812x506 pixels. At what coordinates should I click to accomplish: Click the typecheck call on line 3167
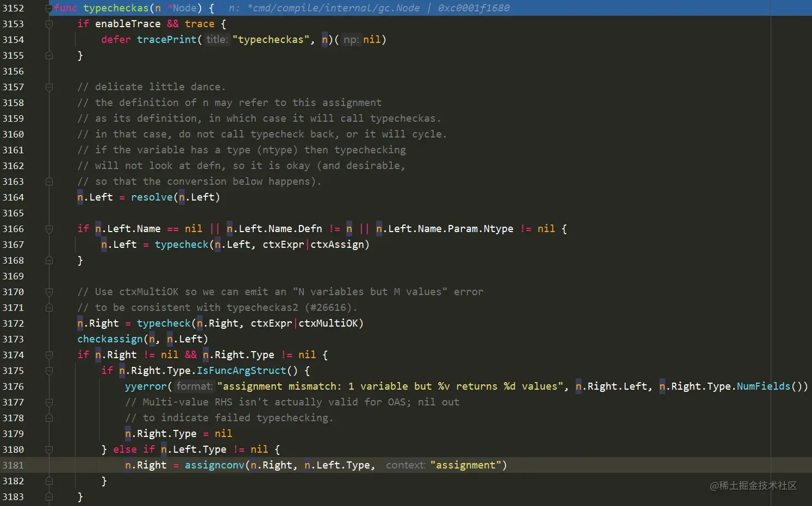point(182,245)
